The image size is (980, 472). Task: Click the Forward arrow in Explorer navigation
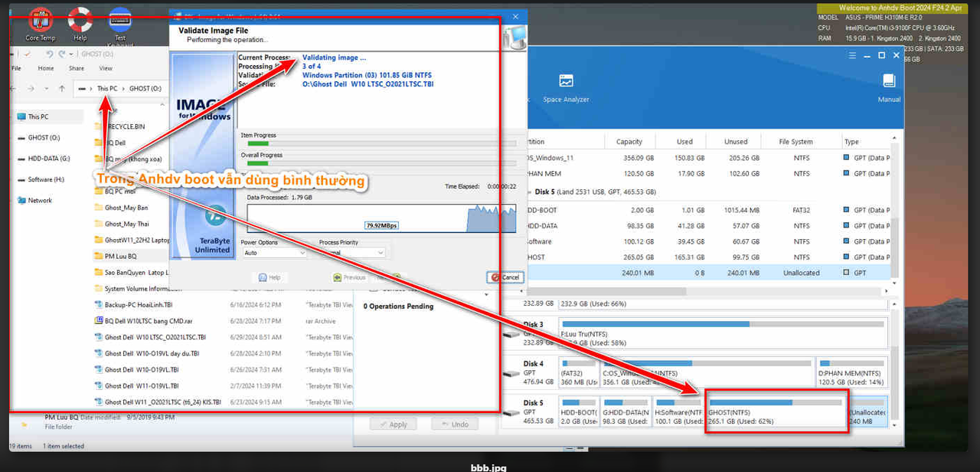coord(32,89)
